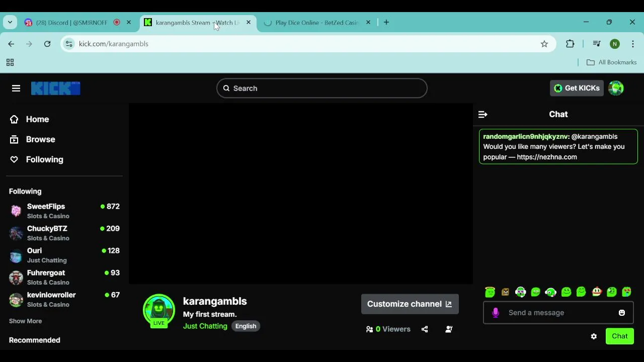The width and height of the screenshot is (644, 362).
Task: Click the heart Following icon
Action: (x=14, y=159)
